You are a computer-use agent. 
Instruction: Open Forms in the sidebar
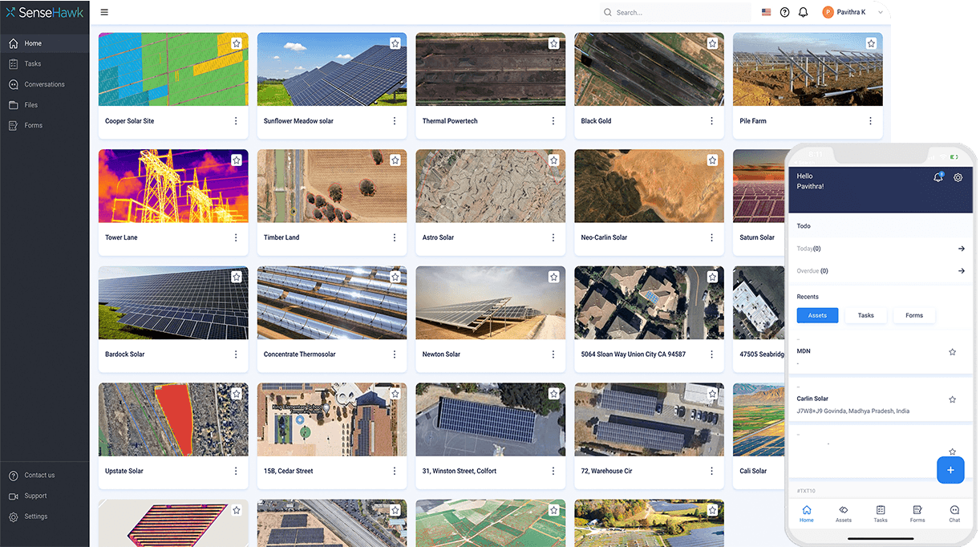click(45, 125)
